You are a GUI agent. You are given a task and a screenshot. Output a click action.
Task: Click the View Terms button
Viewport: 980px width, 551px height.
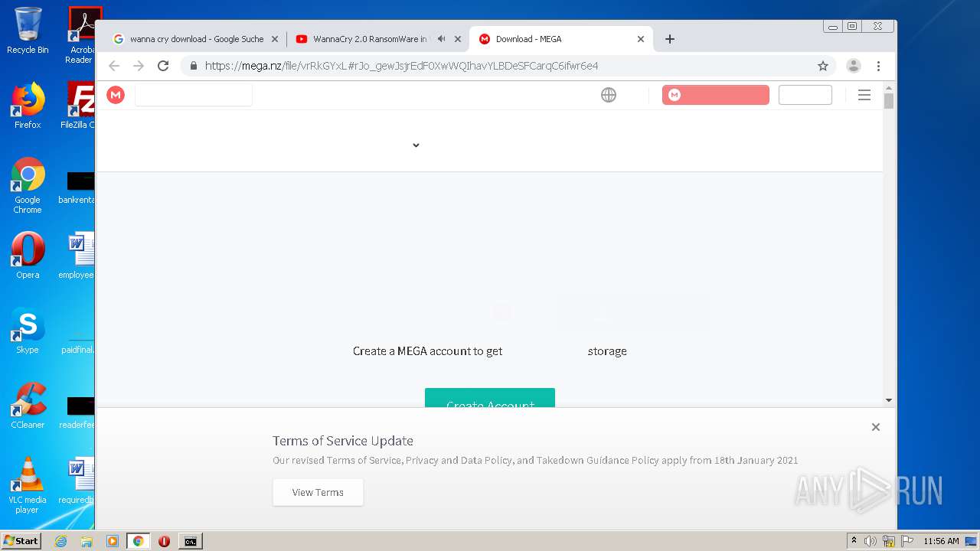point(318,492)
